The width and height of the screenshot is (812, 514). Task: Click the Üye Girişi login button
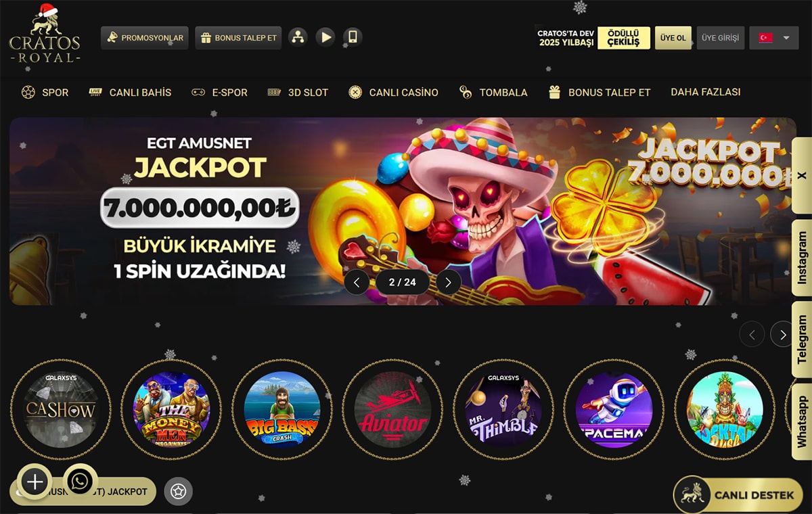[x=720, y=38]
